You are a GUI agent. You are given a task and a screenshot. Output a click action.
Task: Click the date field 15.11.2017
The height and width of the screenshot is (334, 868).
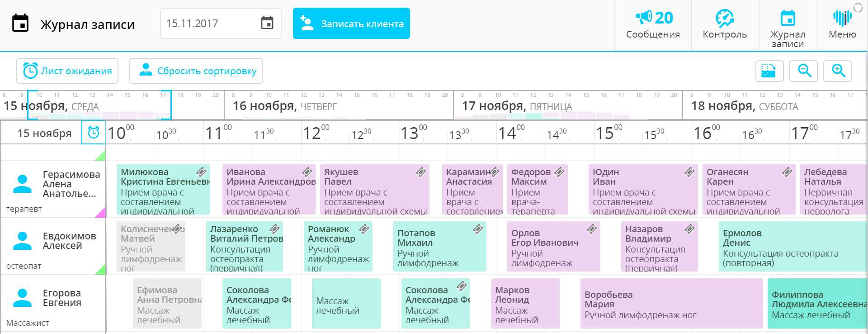(221, 23)
